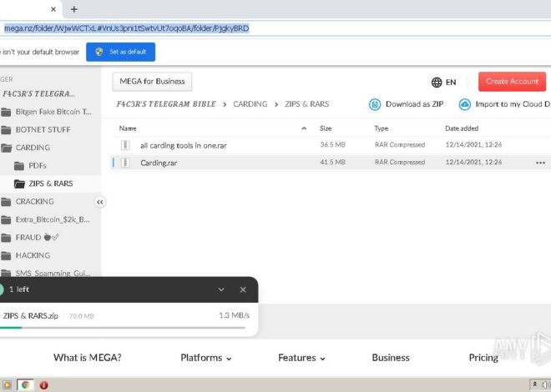The width and height of the screenshot is (551, 392).
Task: Click Download as ZIP icon
Action: pos(375,104)
